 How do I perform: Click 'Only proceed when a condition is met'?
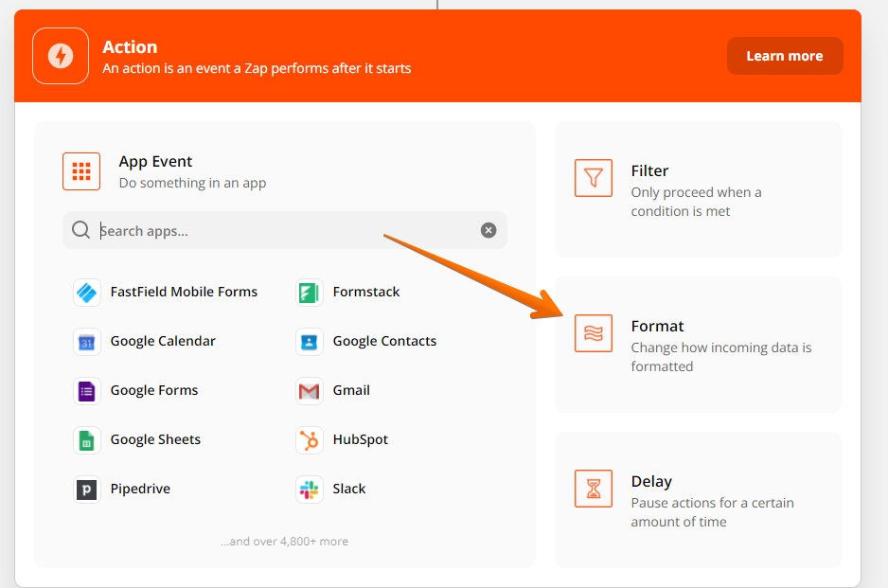[x=696, y=202]
